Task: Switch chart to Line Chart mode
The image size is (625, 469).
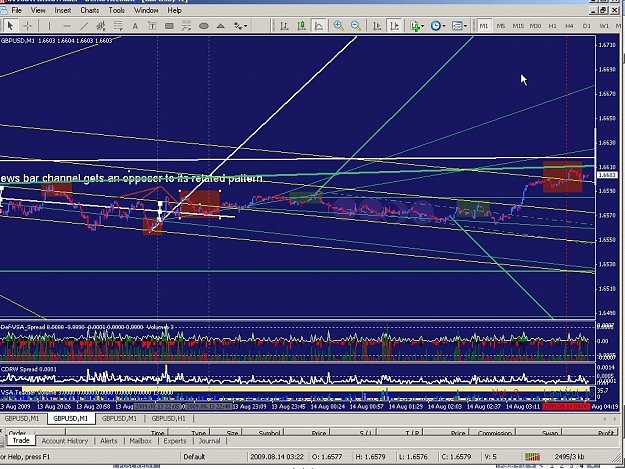Action: click(319, 26)
